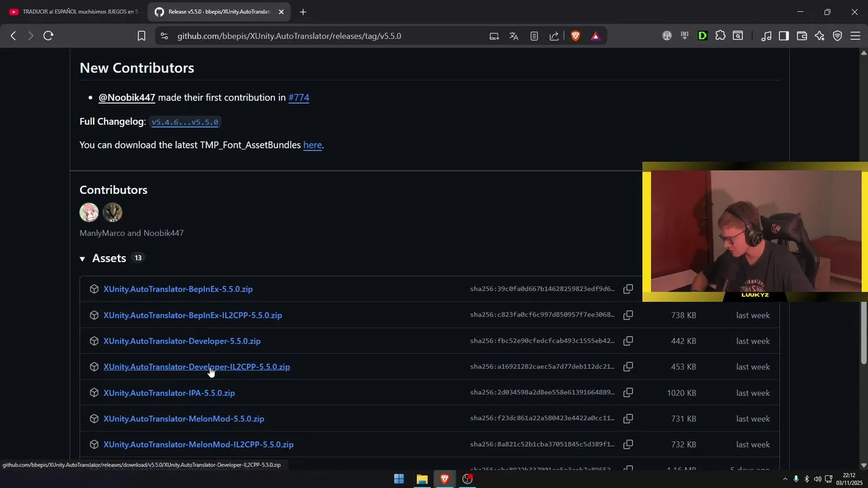Click Noobik447 contributor avatar
The height and width of the screenshot is (488, 868).
pos(113,212)
